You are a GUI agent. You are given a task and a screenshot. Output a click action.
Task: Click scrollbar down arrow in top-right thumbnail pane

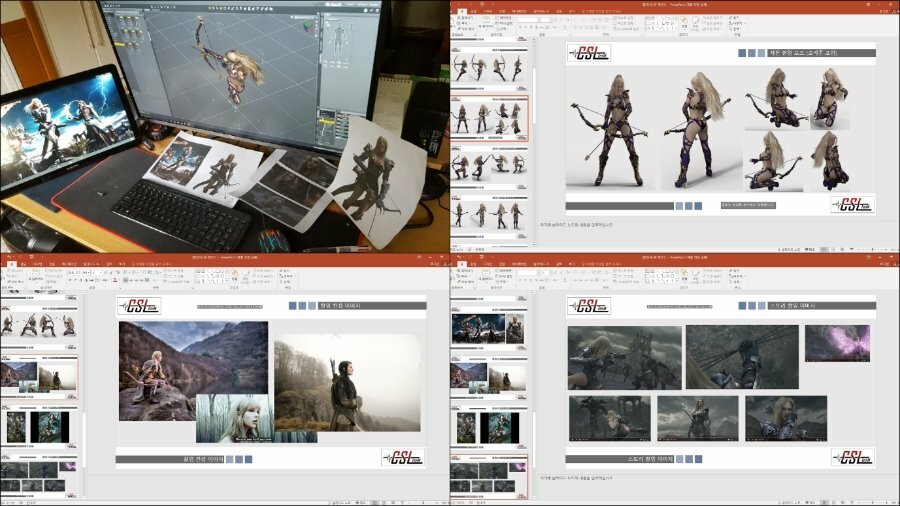pos(534,244)
